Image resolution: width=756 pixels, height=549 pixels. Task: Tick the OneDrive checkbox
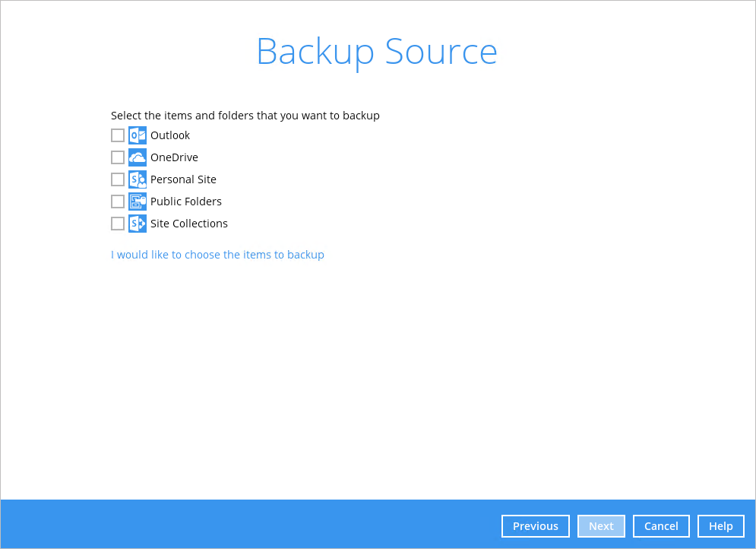pyautogui.click(x=118, y=157)
